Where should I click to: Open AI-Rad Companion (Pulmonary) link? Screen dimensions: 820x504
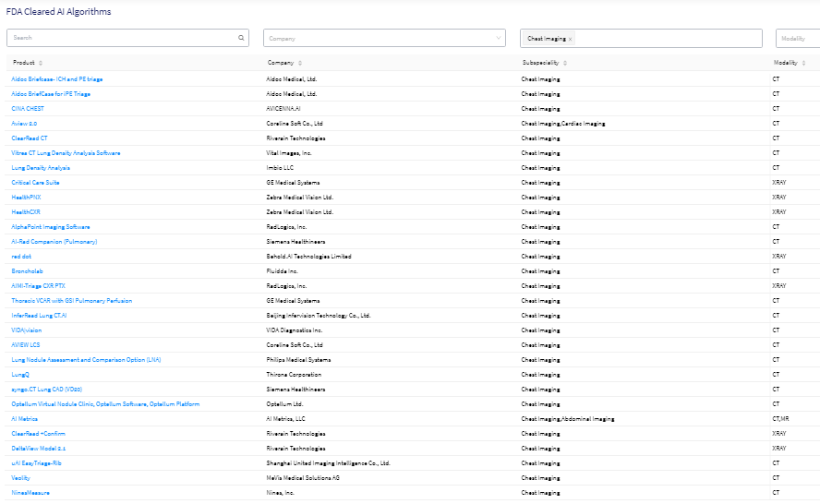54,242
